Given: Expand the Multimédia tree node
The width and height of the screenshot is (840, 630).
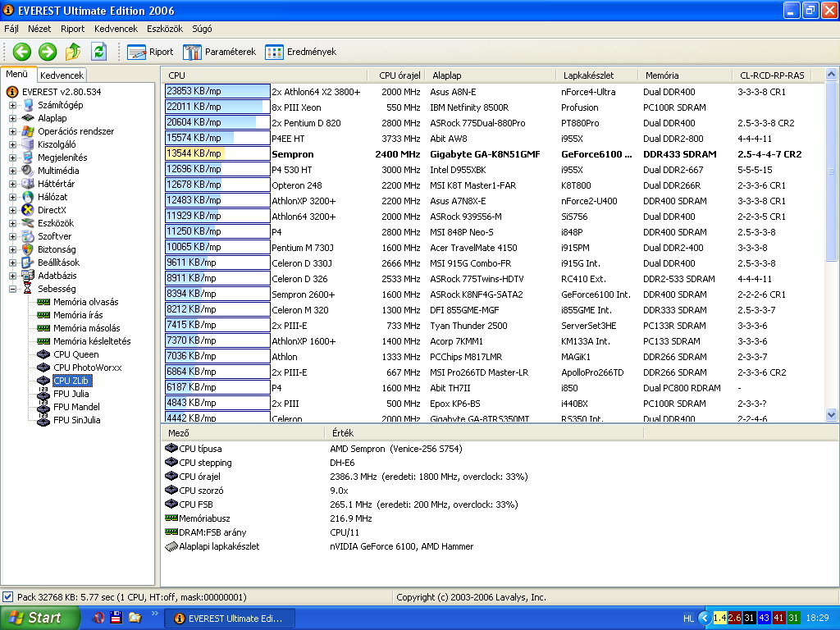Looking at the screenshot, I should click(x=12, y=171).
